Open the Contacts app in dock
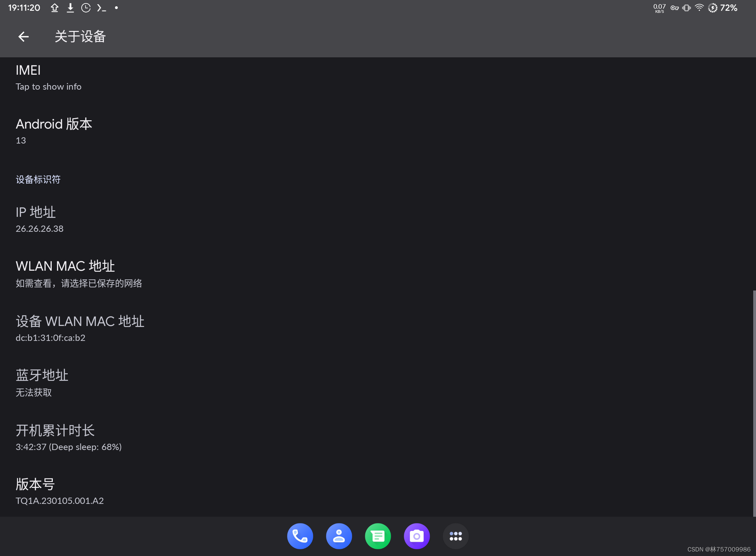 pos(339,536)
